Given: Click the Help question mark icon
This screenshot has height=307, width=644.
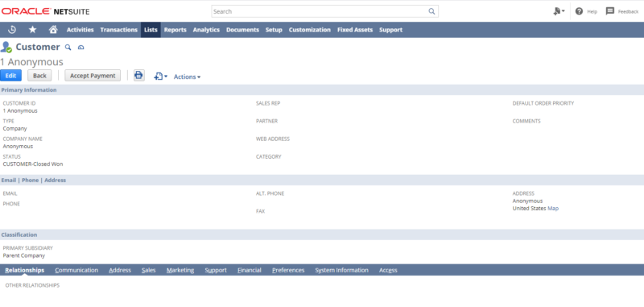Looking at the screenshot, I should point(579,11).
